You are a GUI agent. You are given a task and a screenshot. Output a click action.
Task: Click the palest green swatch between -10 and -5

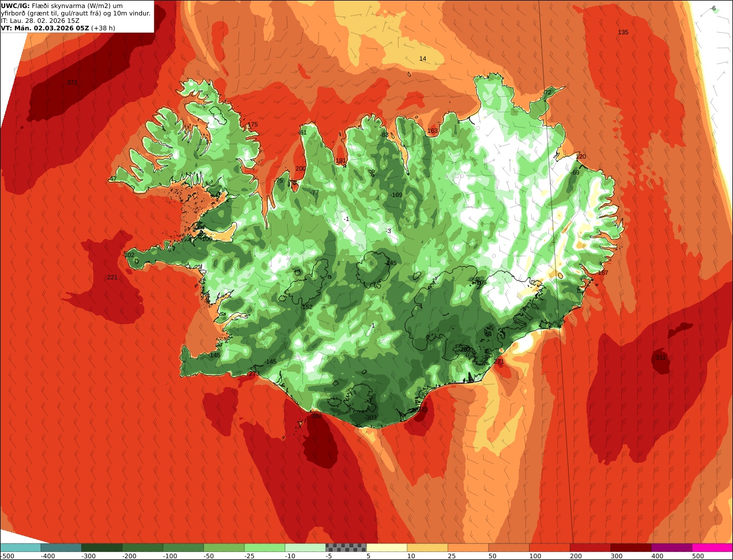(305, 547)
